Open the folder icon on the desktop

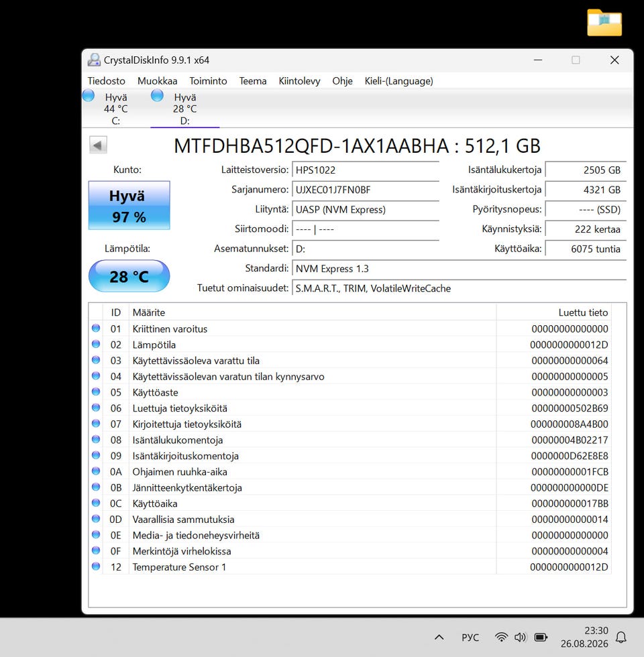(x=604, y=23)
